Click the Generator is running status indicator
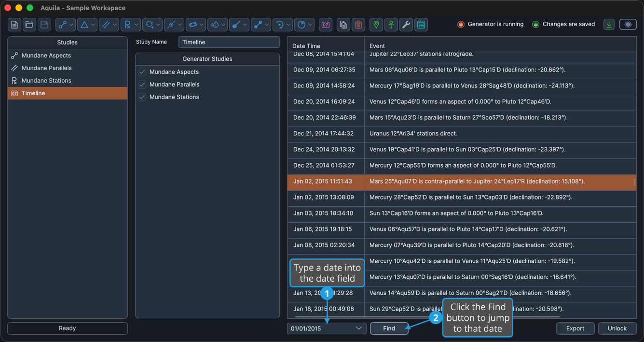Screen dimensions: 644x342 point(491,24)
